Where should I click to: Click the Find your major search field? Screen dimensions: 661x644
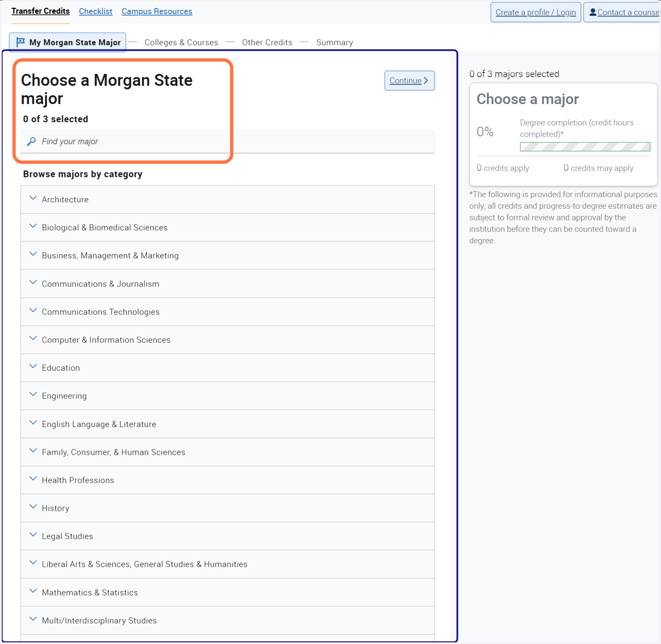(227, 142)
